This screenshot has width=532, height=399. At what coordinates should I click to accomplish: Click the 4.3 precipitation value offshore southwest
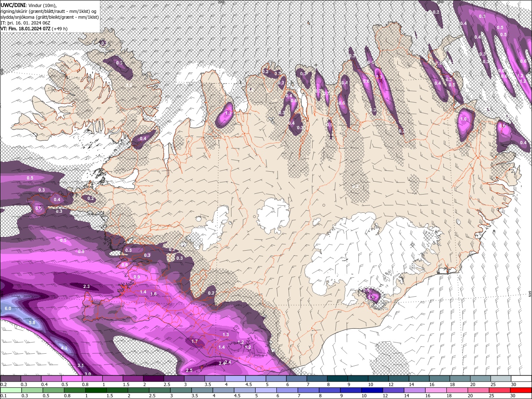[64, 348]
